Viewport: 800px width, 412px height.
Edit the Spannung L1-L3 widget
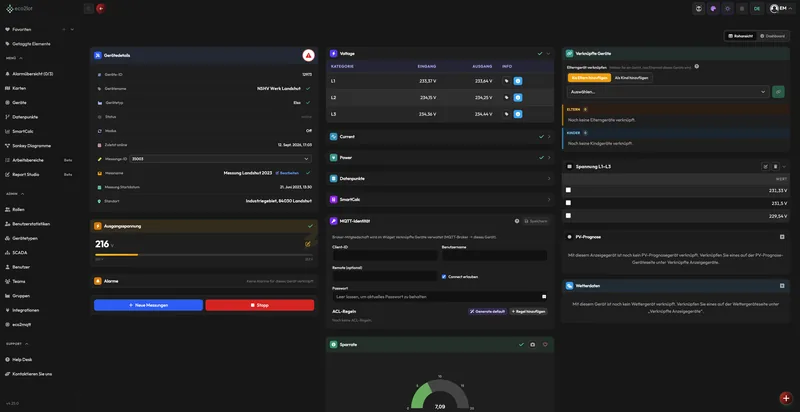(765, 166)
